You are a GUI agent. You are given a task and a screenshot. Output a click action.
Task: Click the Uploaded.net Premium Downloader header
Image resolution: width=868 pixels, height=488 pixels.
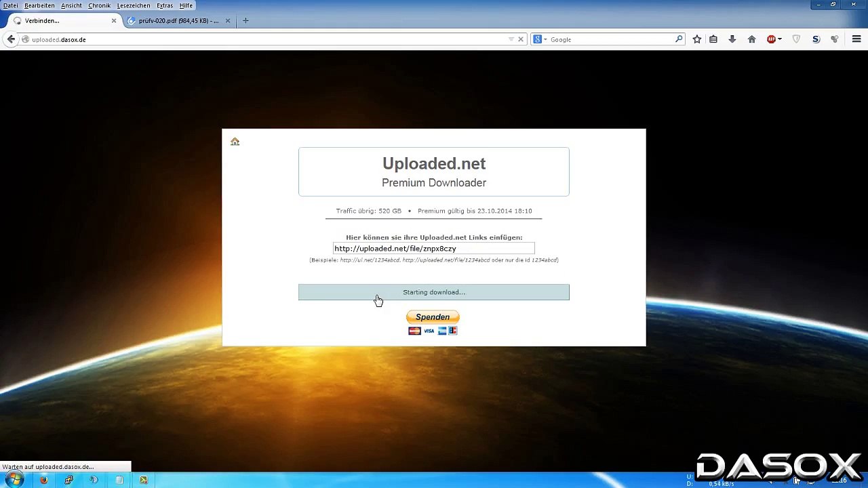pyautogui.click(x=434, y=172)
